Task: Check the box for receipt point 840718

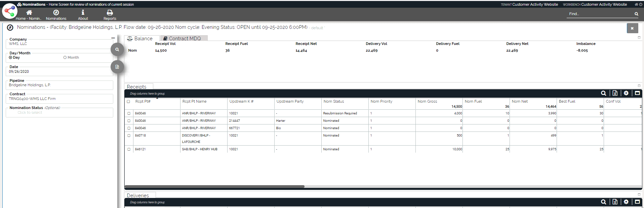Action: point(129,136)
